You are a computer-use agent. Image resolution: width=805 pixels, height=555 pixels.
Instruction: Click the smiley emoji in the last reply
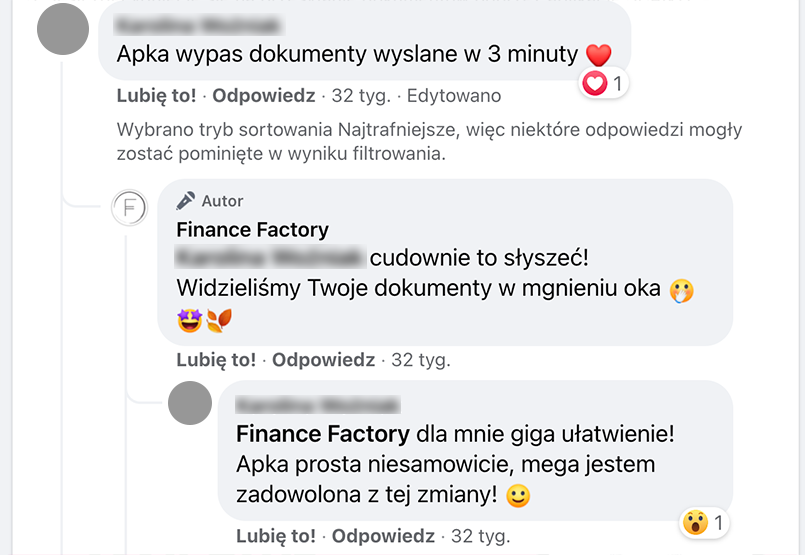pos(518,496)
